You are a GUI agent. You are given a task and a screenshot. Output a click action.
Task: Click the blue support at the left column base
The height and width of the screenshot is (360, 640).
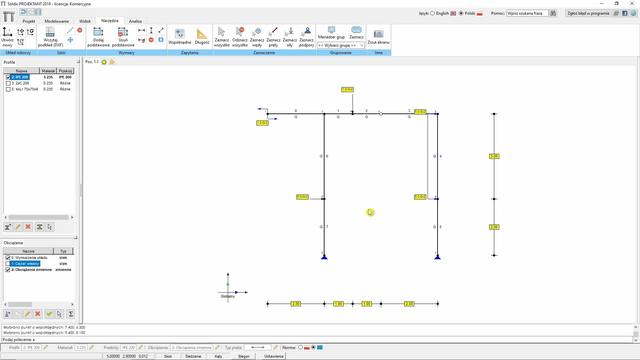(x=324, y=257)
